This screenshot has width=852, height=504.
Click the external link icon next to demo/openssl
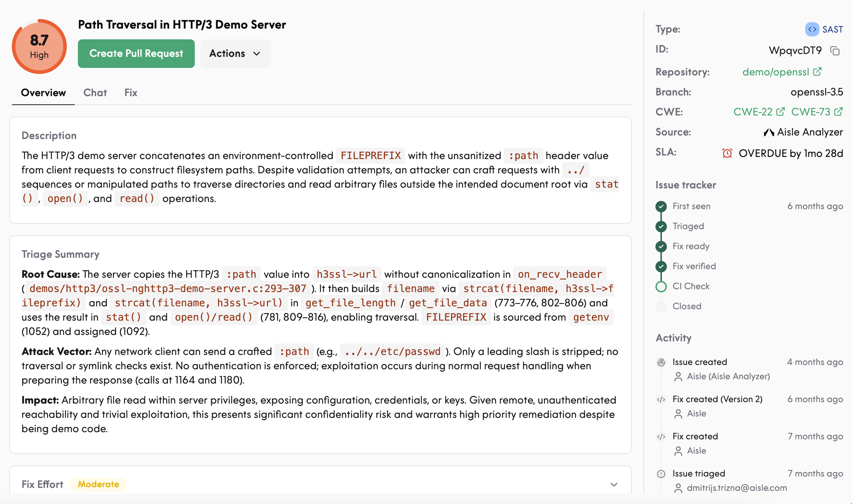click(817, 72)
